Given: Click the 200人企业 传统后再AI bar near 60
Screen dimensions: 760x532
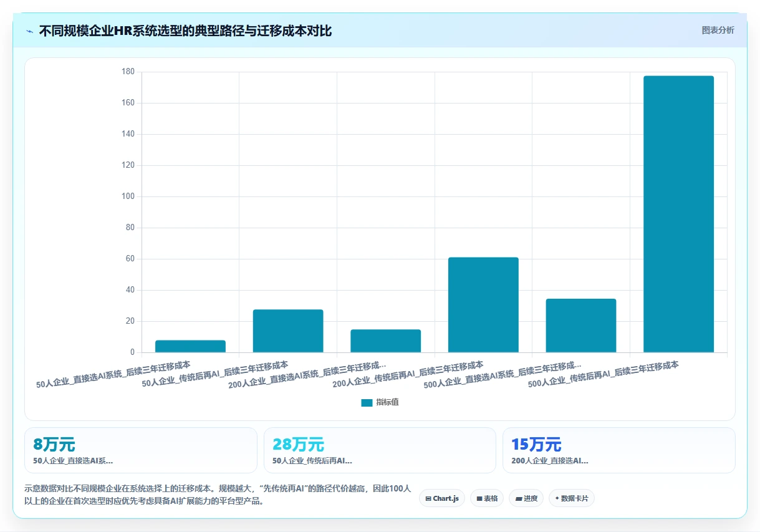Looking at the screenshot, I should 483,305.
